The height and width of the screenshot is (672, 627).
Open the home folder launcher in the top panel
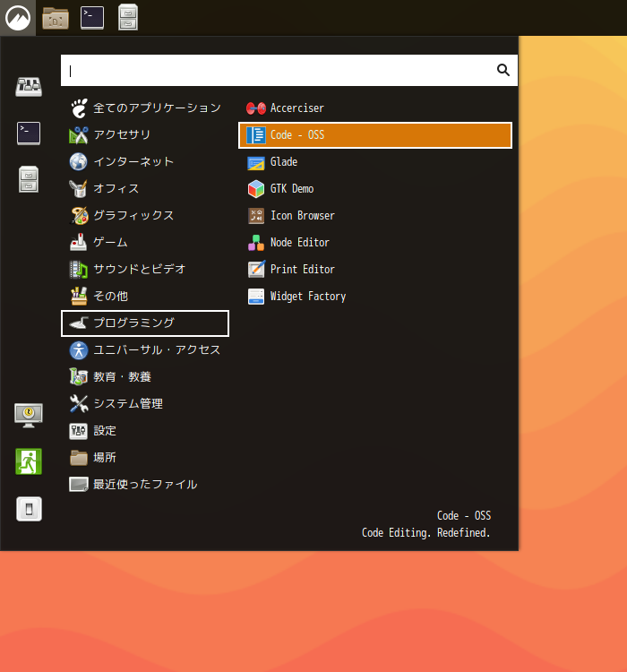pyautogui.click(x=56, y=18)
